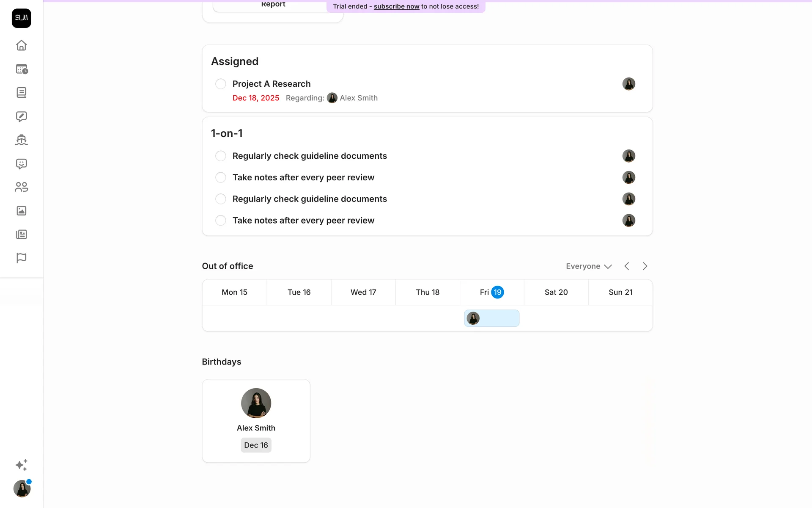Open the image gallery sidebar icon
812x508 pixels.
click(21, 211)
